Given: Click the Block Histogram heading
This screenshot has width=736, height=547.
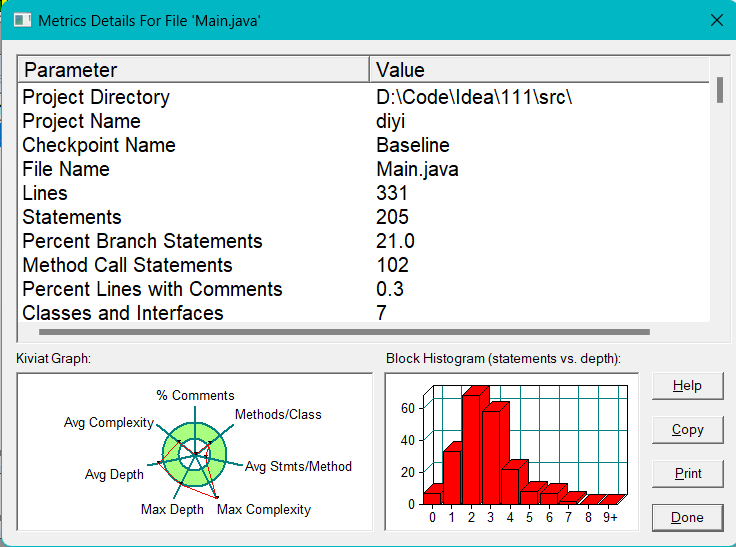Looking at the screenshot, I should coord(503,359).
